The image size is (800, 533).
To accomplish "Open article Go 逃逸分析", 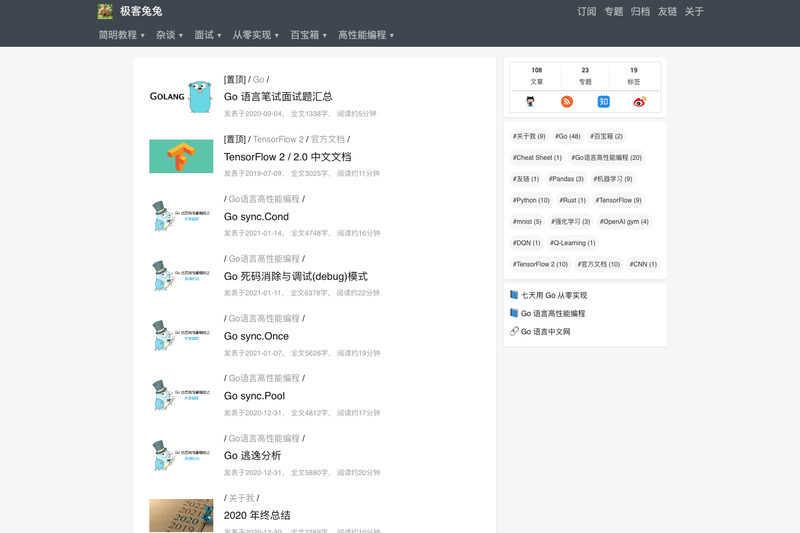I will point(253,455).
